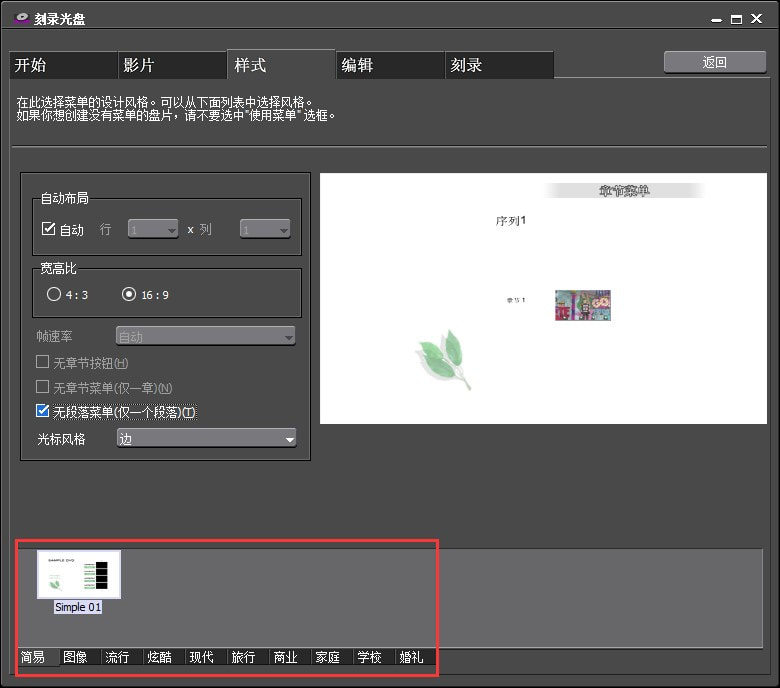Click 章节菜单 title in preview
Image resolution: width=780 pixels, height=688 pixels.
tap(624, 190)
